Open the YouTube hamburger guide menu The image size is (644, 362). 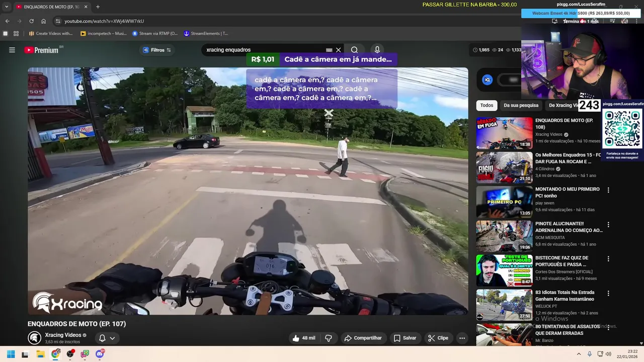click(12, 50)
